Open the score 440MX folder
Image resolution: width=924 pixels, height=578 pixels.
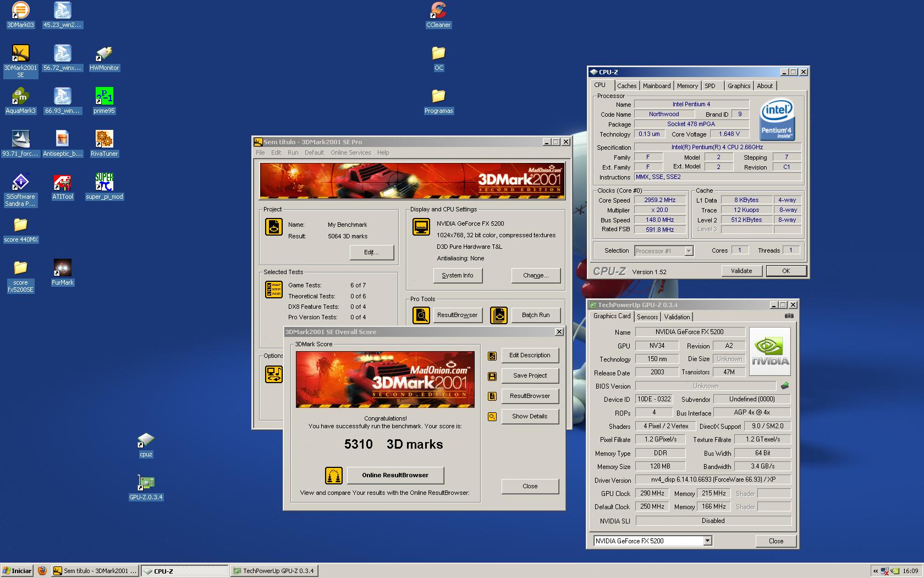(20, 230)
